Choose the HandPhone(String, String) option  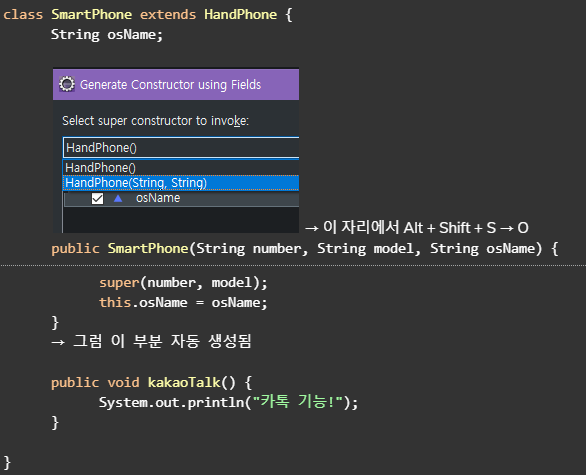point(181,183)
